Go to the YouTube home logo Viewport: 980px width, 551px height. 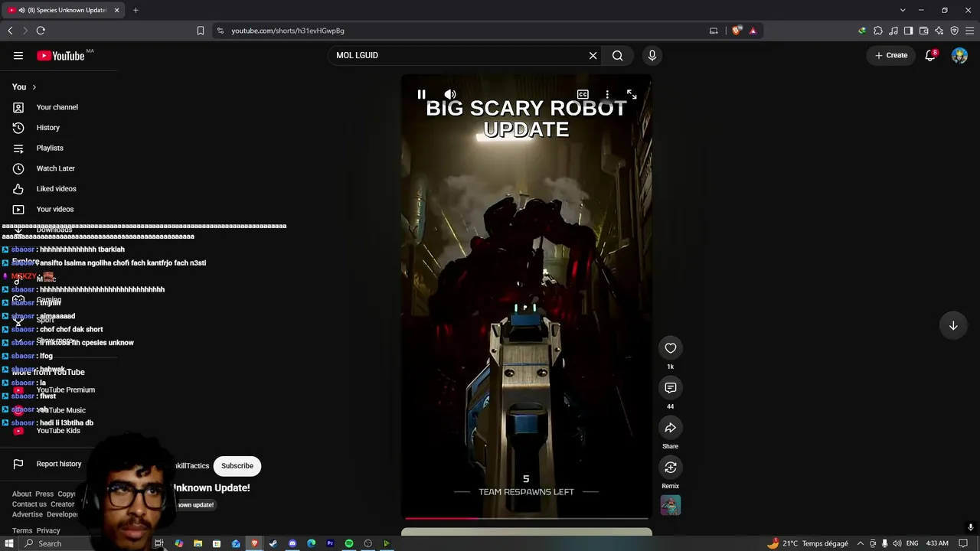point(61,55)
